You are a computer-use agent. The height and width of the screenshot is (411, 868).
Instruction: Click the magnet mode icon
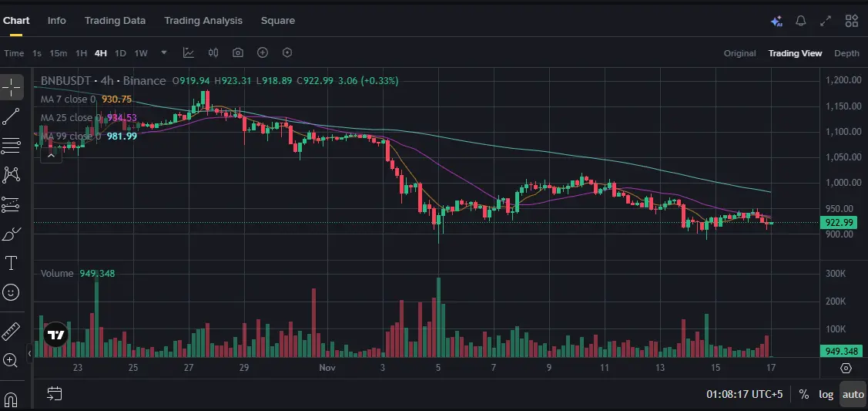12,399
